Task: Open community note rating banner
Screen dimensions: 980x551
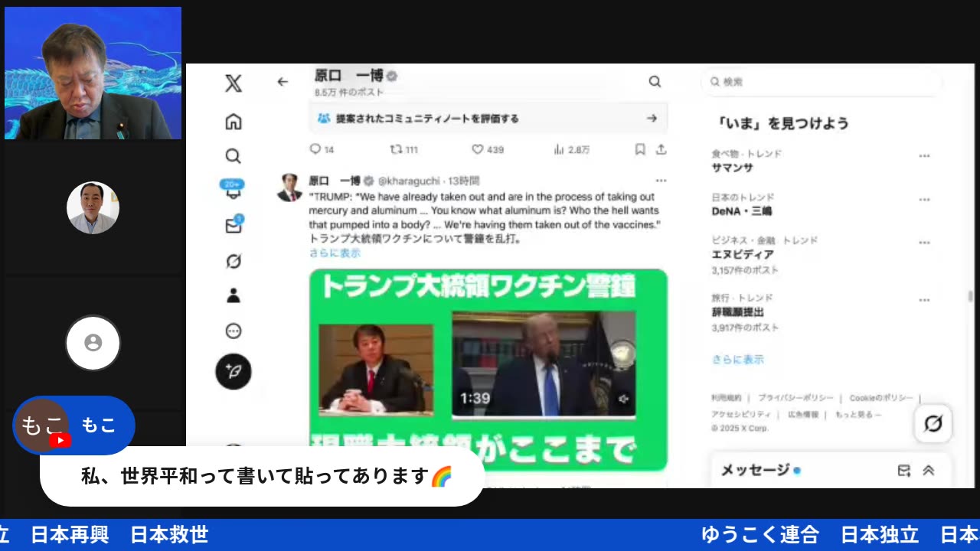Action: 488,118
